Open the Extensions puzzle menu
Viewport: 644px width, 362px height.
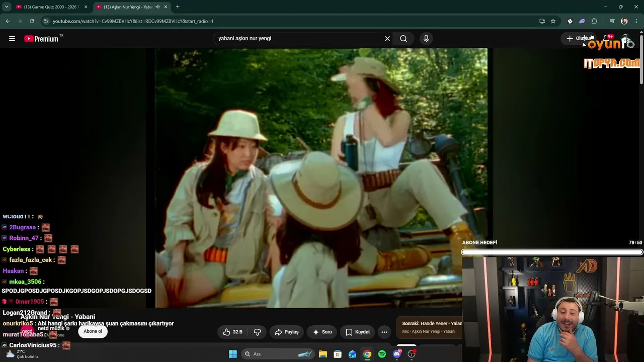click(x=594, y=21)
